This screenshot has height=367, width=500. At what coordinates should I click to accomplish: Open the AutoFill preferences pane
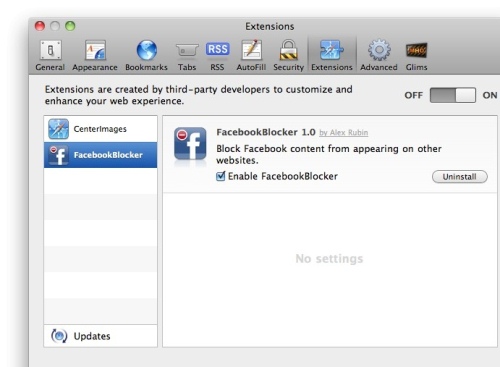click(x=251, y=56)
